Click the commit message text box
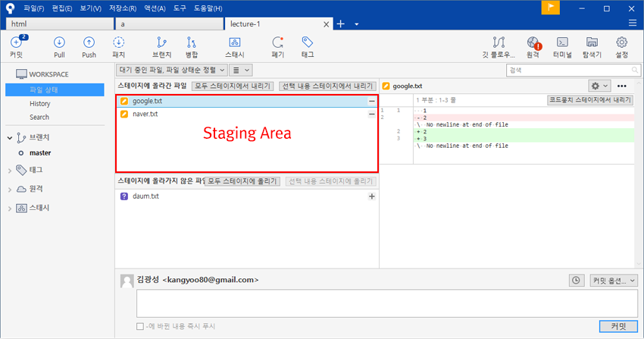This screenshot has height=339, width=644. [387, 303]
